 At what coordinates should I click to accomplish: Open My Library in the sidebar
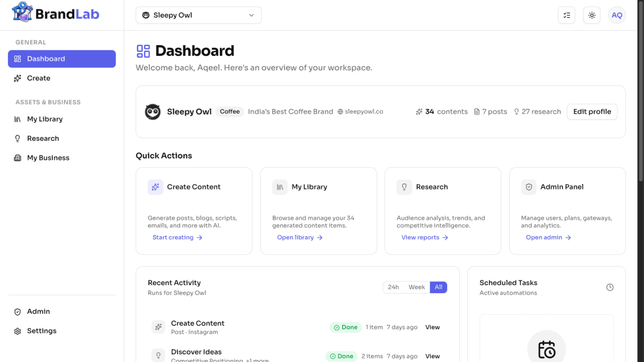62,119
